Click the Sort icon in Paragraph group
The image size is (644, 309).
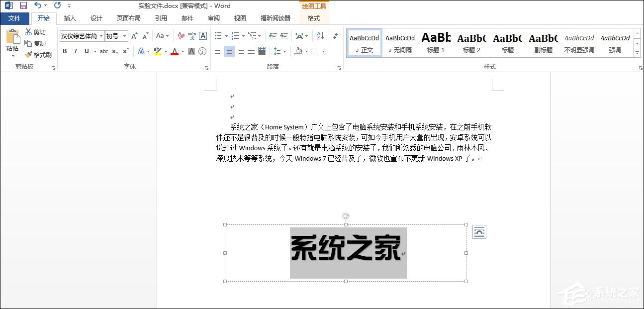click(x=319, y=36)
